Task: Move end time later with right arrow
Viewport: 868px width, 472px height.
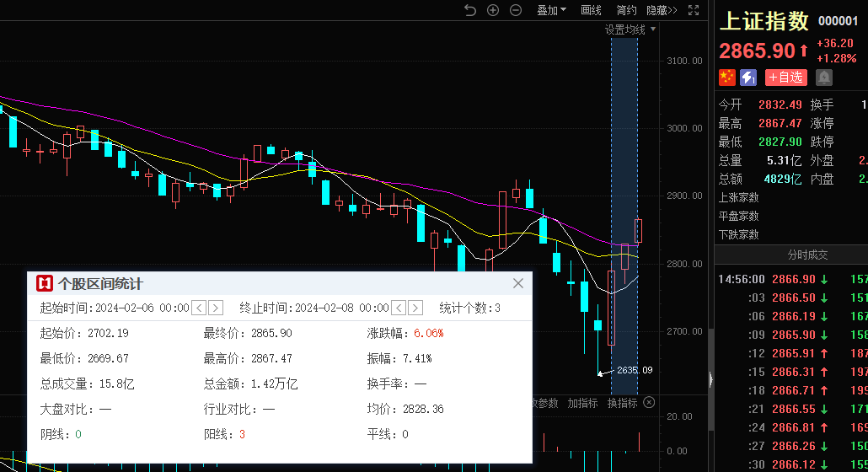Action: point(415,308)
